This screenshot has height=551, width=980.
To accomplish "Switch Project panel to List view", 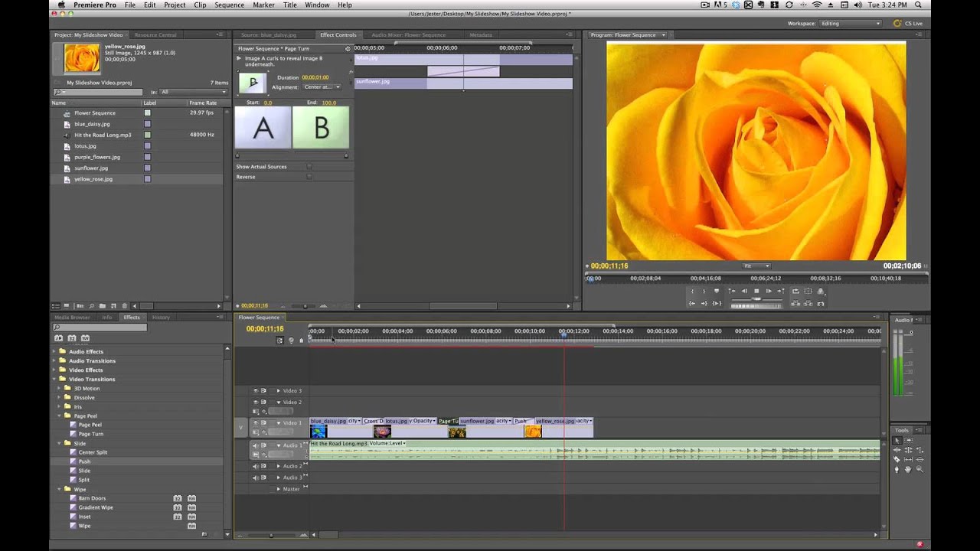I will tap(55, 306).
